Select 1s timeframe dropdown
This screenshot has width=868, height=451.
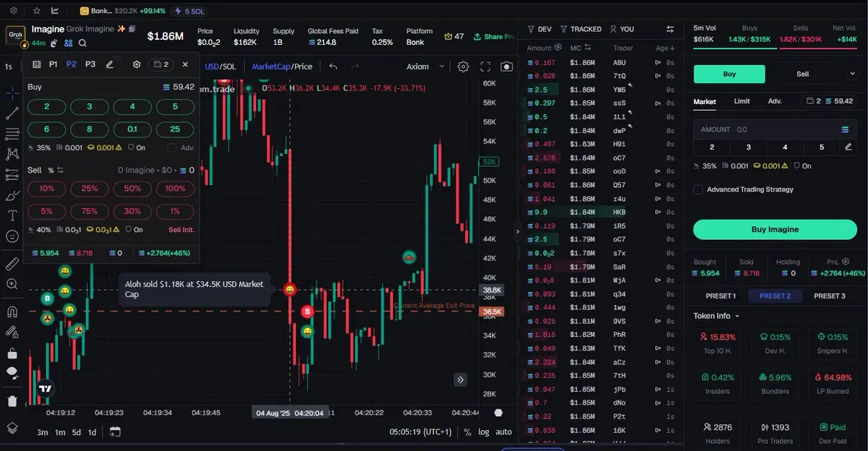tap(9, 66)
